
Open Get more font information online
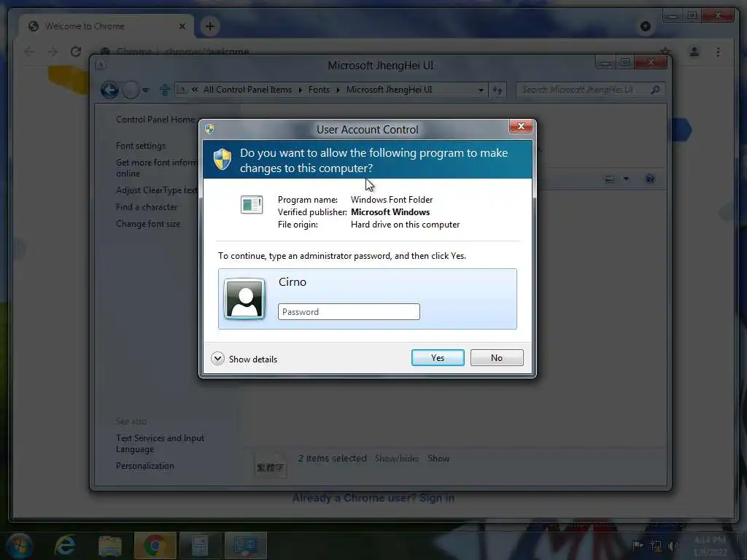click(x=156, y=168)
